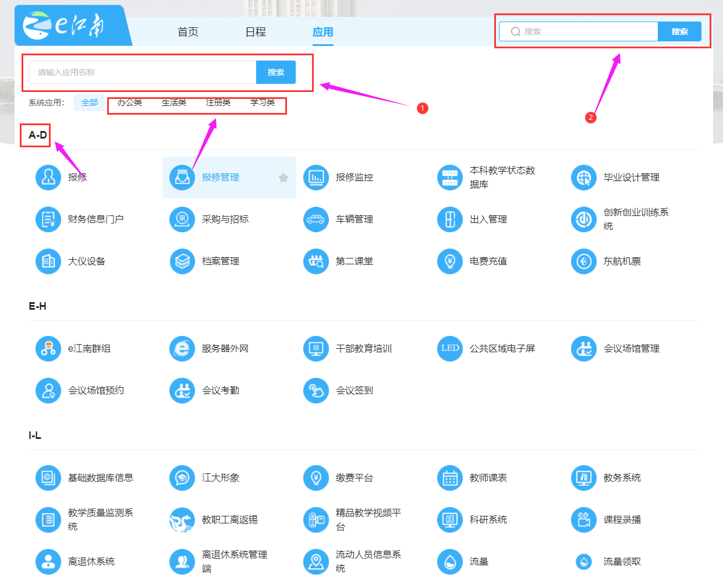Open the 电费充值 lightbulb icon

(x=450, y=261)
